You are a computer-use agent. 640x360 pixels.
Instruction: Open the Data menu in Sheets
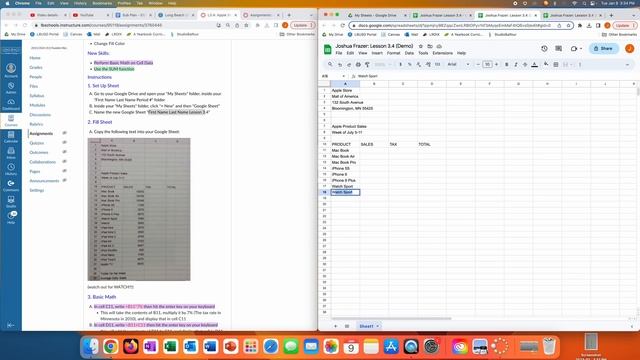[409, 53]
